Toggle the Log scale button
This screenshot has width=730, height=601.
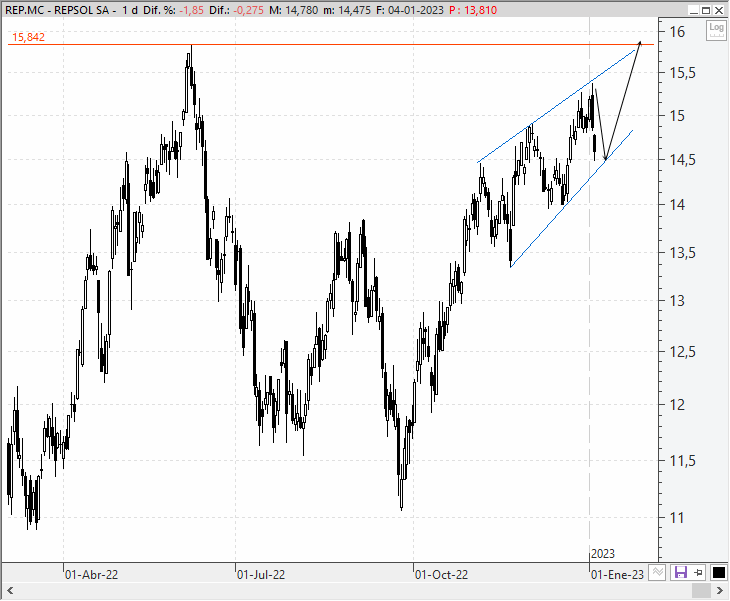click(x=716, y=31)
